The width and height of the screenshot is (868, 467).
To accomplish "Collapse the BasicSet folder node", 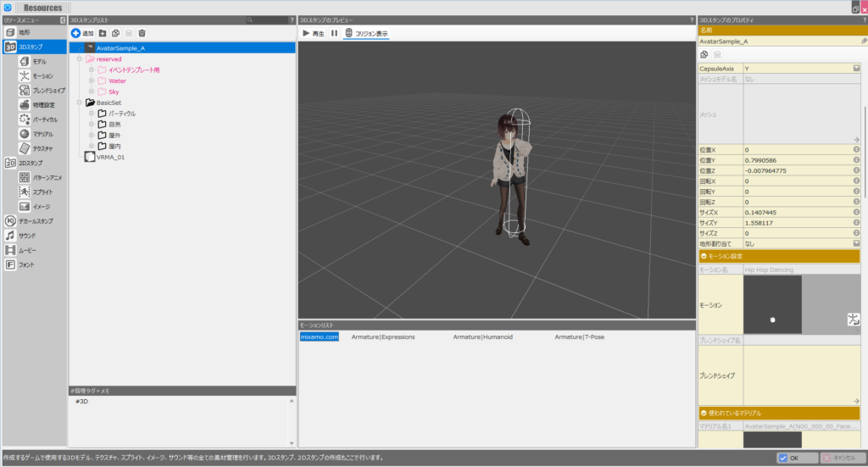I will pos(79,103).
